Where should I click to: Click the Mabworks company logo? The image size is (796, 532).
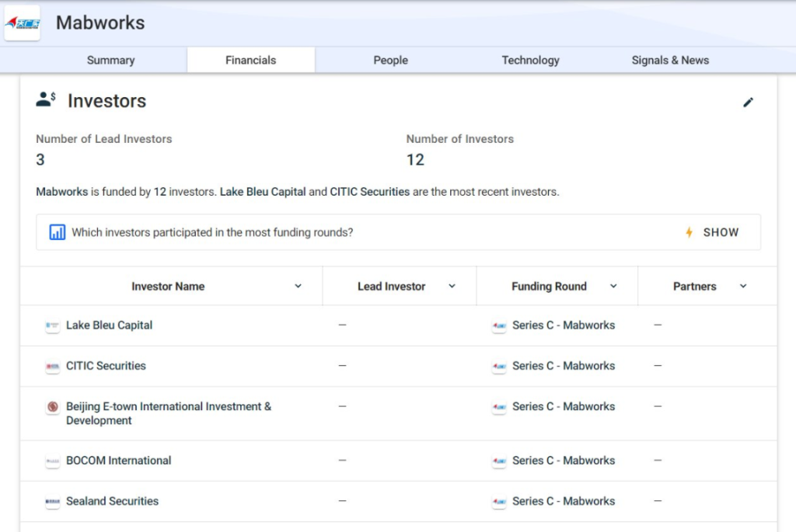point(23,23)
